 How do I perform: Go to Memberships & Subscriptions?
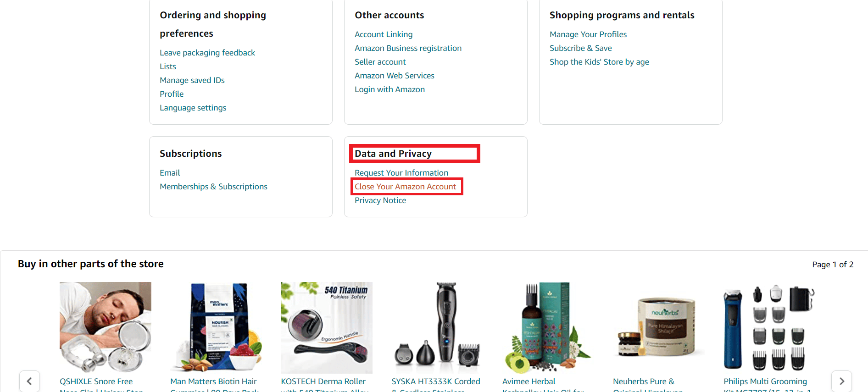click(x=213, y=187)
